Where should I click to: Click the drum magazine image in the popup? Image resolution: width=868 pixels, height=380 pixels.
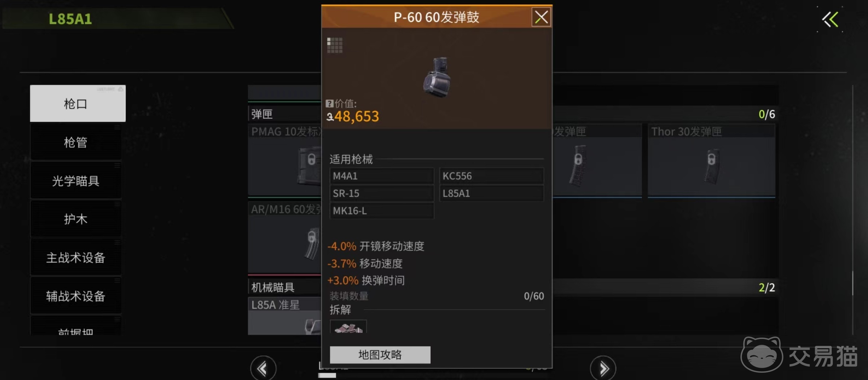point(437,77)
